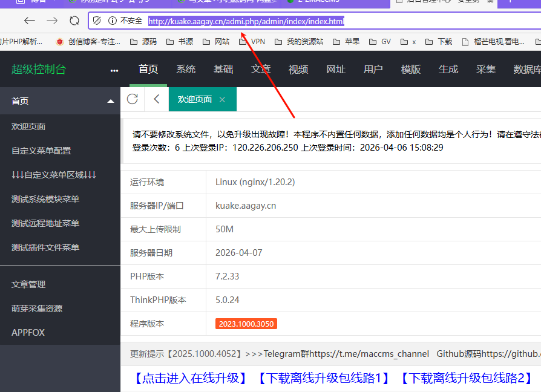The image size is (541, 392).
Task: Click the browser forward arrow
Action: pyautogui.click(x=52, y=21)
